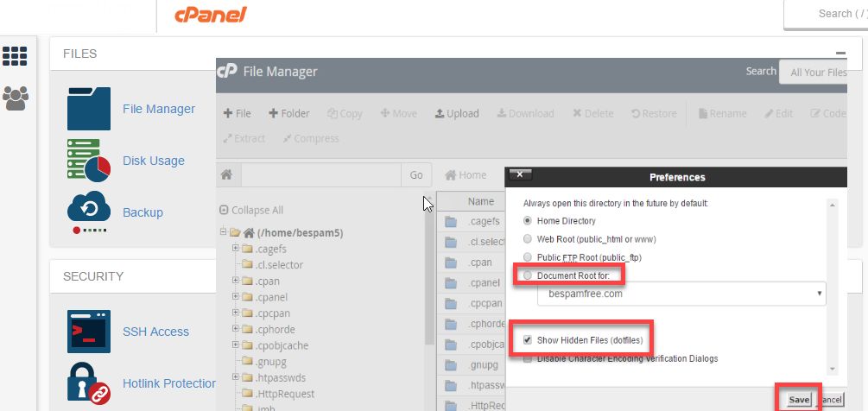Open the apps grid icon in sidebar
Screen dimensions: 868x411
coord(15,56)
